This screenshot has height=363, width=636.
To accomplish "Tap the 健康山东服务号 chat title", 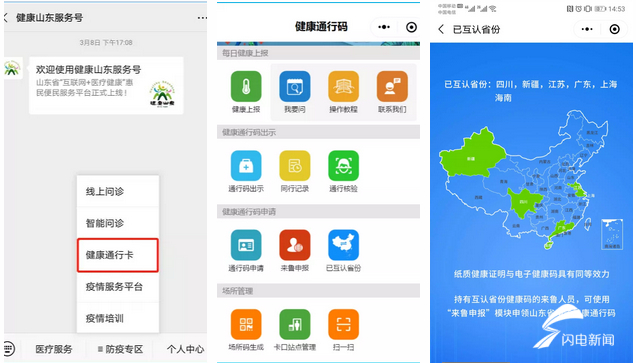I will point(49,17).
